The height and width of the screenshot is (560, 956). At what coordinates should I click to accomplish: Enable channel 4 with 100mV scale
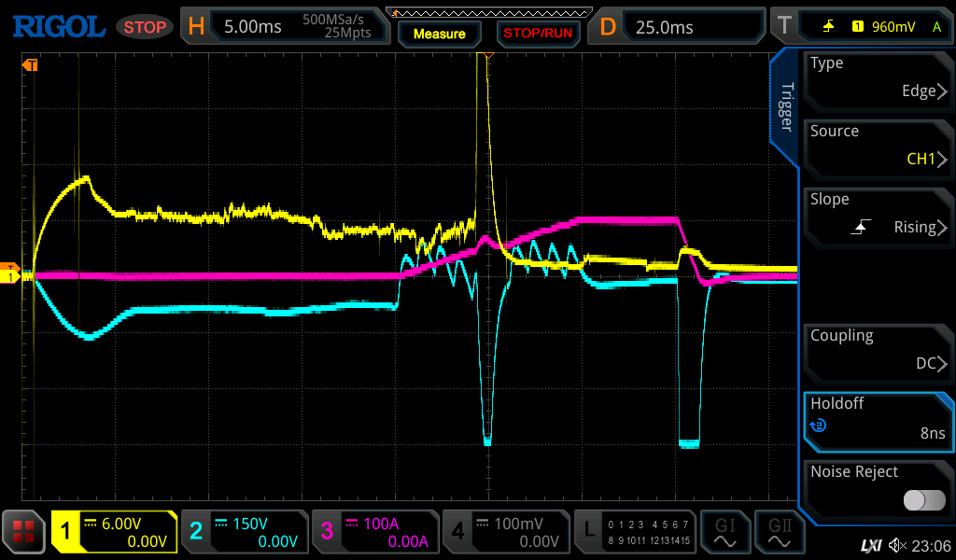coord(504,532)
